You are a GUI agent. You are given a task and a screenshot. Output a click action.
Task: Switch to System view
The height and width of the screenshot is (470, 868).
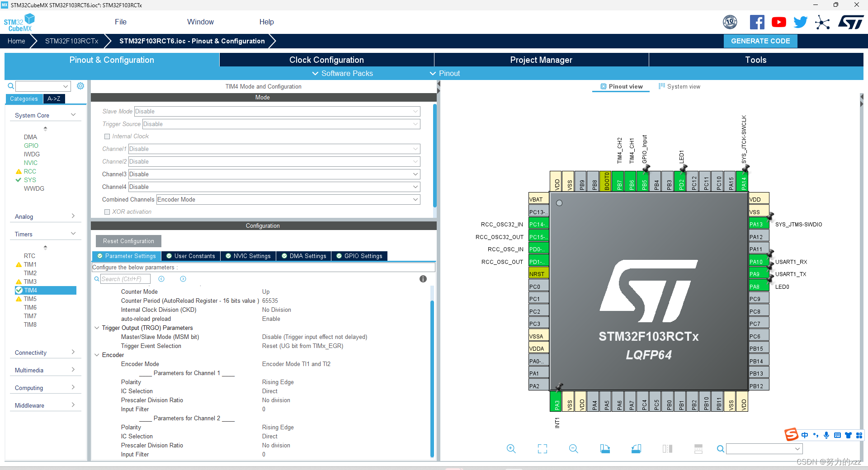679,86
